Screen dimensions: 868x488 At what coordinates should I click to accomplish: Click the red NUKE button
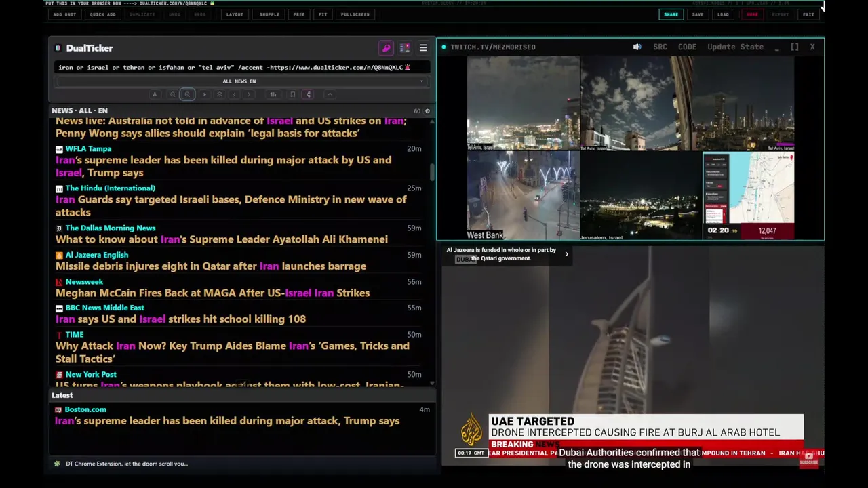click(x=752, y=14)
